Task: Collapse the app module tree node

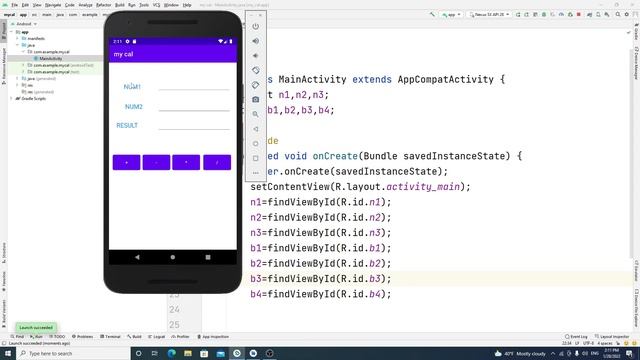Action: click(x=12, y=32)
